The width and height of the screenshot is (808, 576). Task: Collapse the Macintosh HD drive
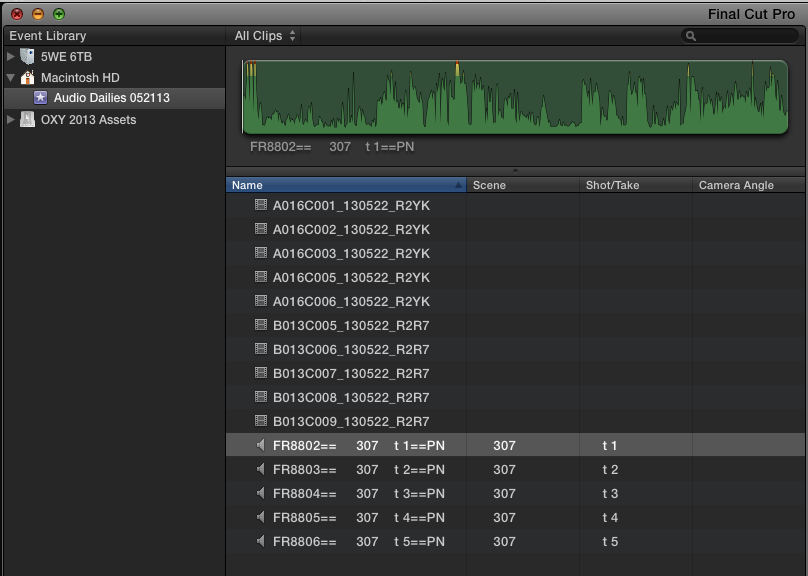pos(10,78)
